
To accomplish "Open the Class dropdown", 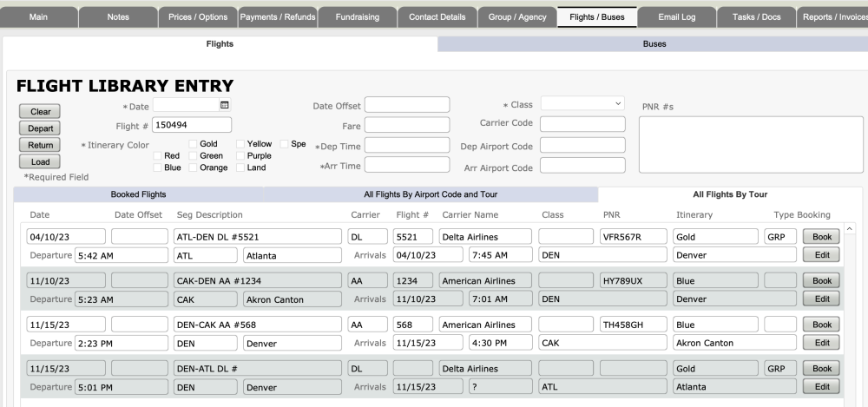I will click(582, 103).
